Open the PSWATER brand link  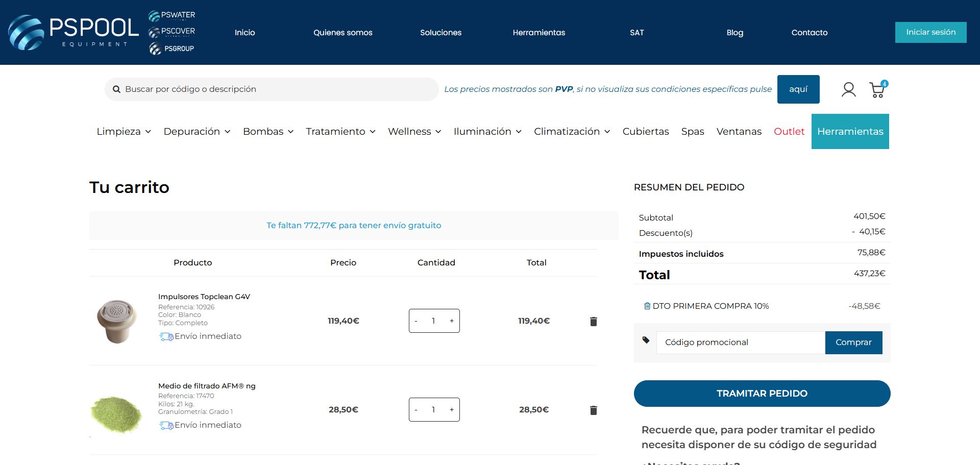[172, 15]
